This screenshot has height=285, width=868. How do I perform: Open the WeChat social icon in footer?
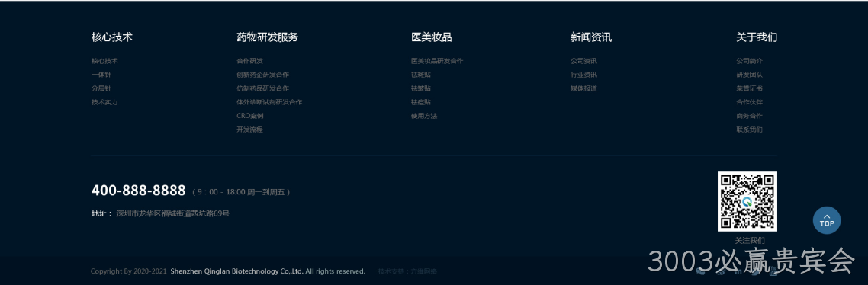click(x=700, y=271)
